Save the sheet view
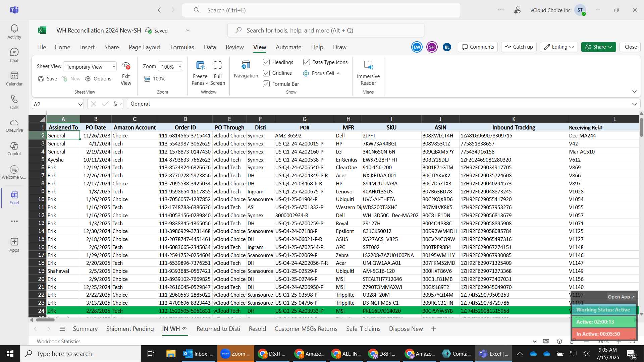644x362 pixels. click(48, 79)
